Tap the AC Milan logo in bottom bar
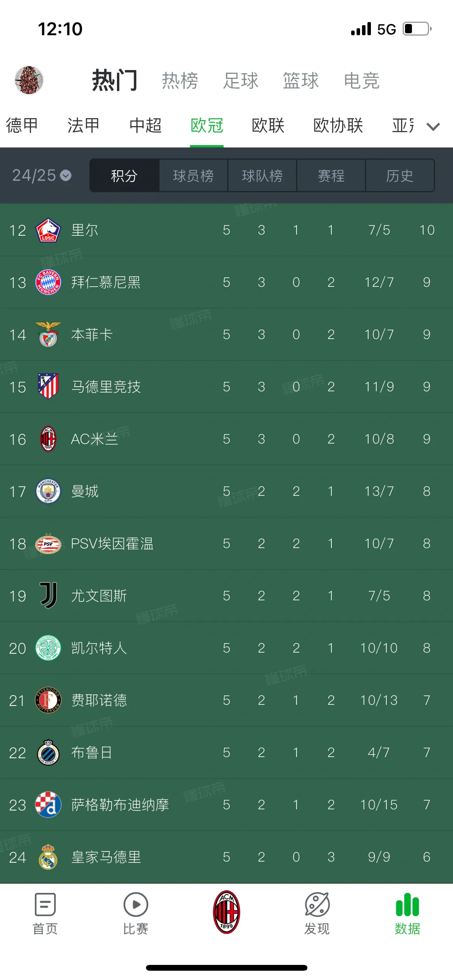This screenshot has height=980, width=453. (x=226, y=912)
